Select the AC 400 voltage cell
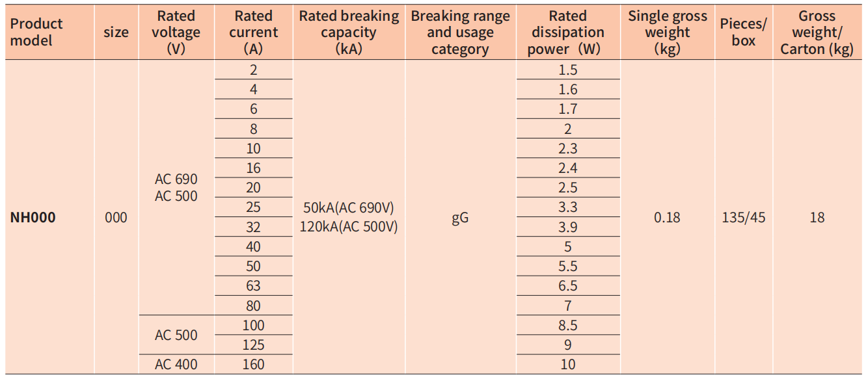The width and height of the screenshot is (868, 379). click(x=176, y=365)
